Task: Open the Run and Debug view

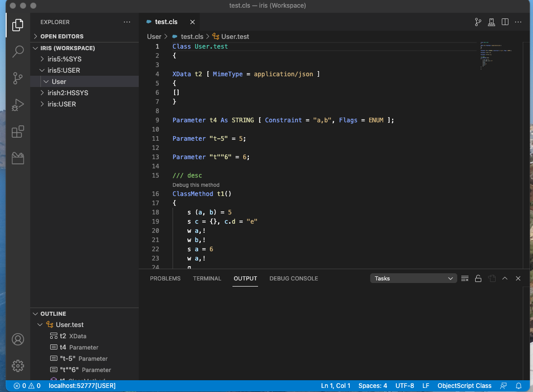Action: pyautogui.click(x=18, y=104)
